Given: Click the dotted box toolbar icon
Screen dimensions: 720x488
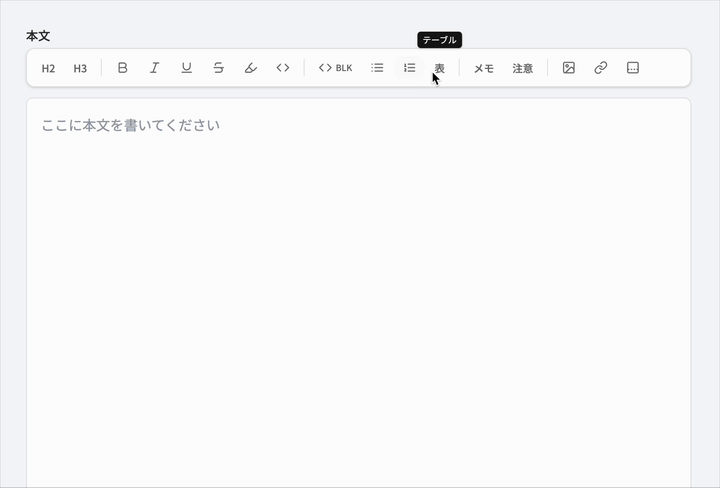Looking at the screenshot, I should (x=633, y=68).
